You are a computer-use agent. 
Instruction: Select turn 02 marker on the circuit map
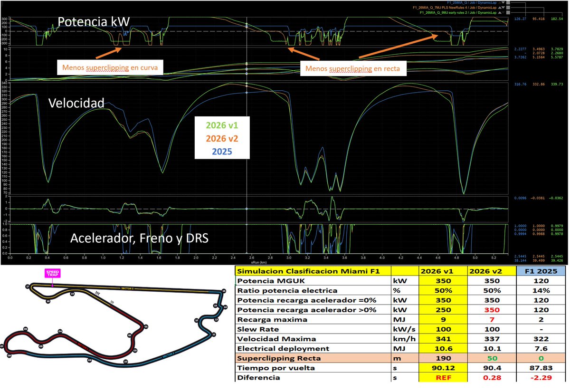130,335
